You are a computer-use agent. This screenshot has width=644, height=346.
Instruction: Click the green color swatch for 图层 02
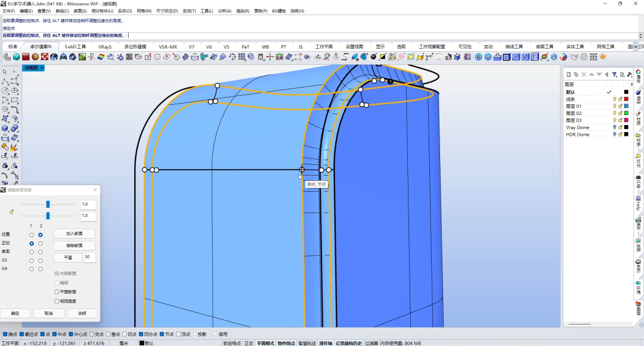tap(626, 113)
